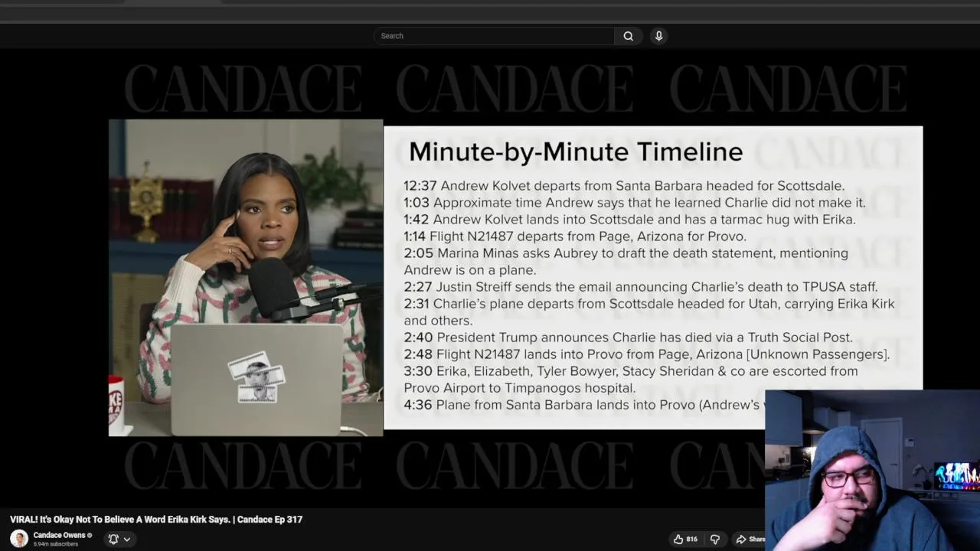Click the like count '816'
Screen dimensions: 980x551
pyautogui.click(x=691, y=539)
